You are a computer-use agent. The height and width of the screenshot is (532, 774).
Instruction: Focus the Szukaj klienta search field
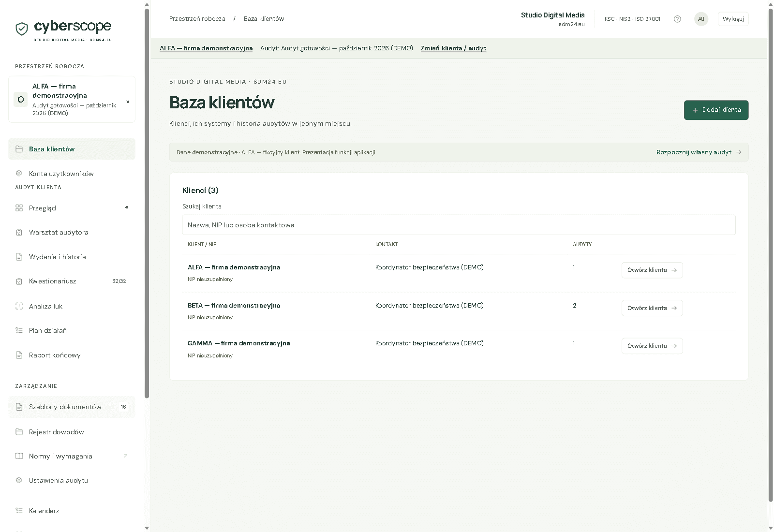[x=459, y=225]
